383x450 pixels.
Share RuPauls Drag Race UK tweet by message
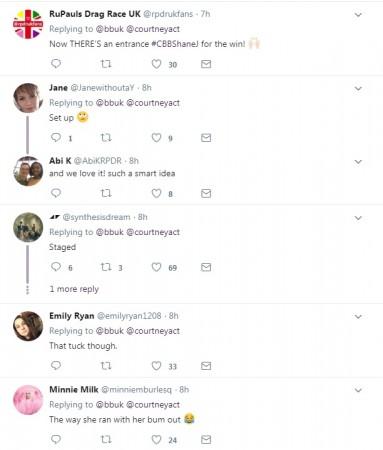click(206, 64)
